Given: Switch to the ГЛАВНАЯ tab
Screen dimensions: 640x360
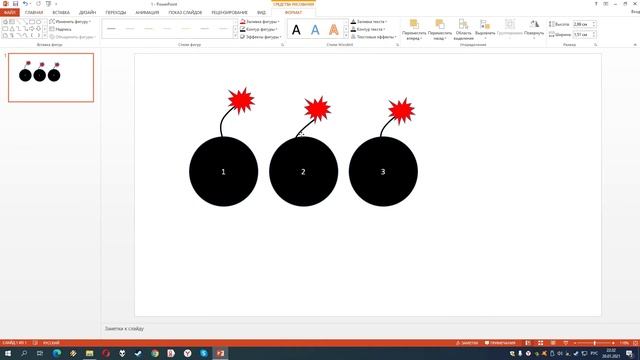Looking at the screenshot, I should (34, 13).
